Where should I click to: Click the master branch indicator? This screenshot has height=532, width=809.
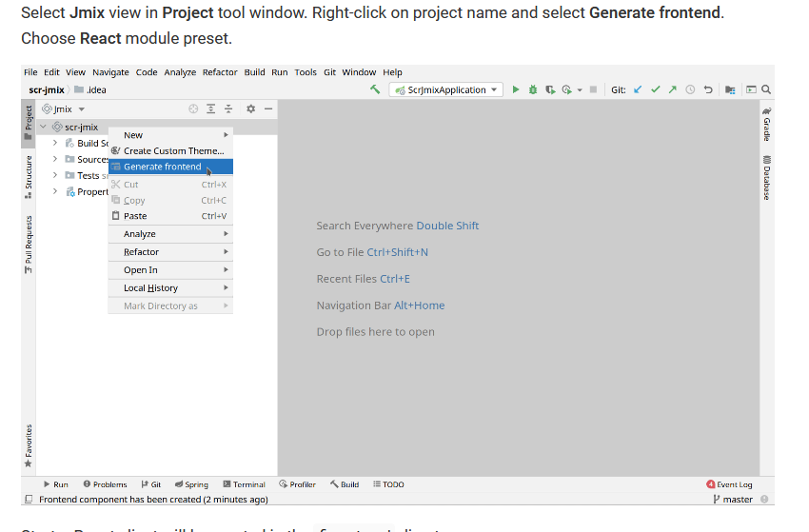[733, 499]
